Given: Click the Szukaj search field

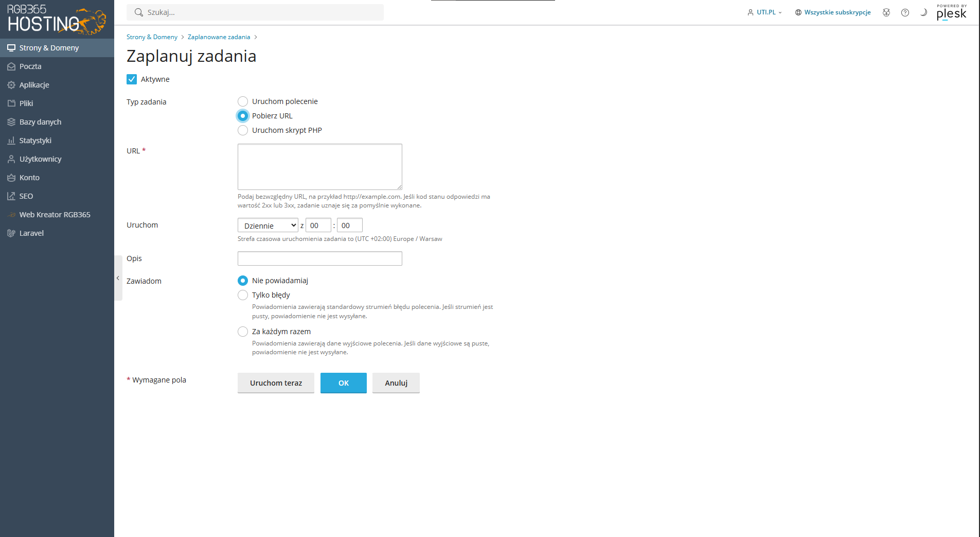Looking at the screenshot, I should (x=255, y=12).
